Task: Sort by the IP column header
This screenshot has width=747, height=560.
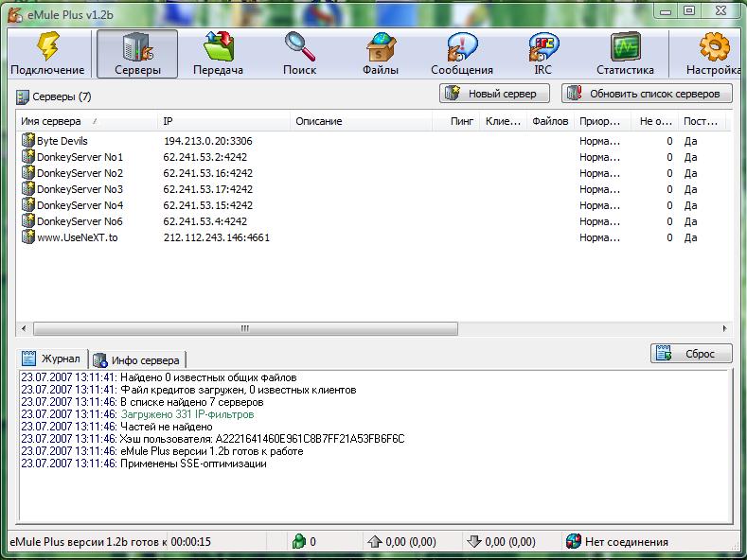Action: [223, 121]
